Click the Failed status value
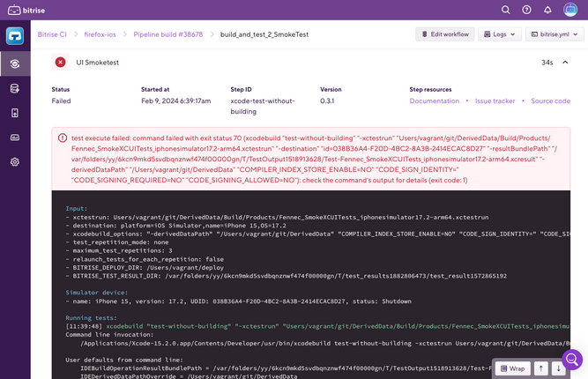 tap(61, 100)
